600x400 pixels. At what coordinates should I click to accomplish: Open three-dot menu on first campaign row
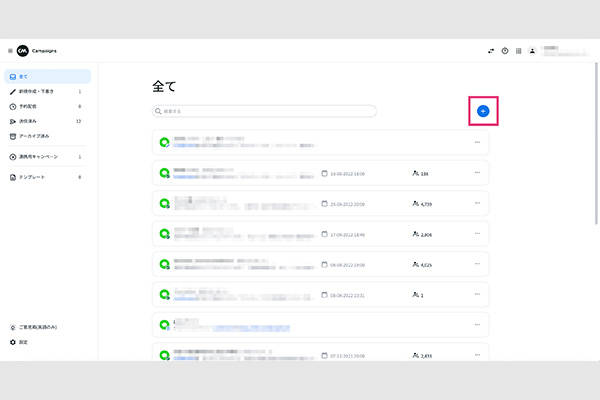click(477, 143)
